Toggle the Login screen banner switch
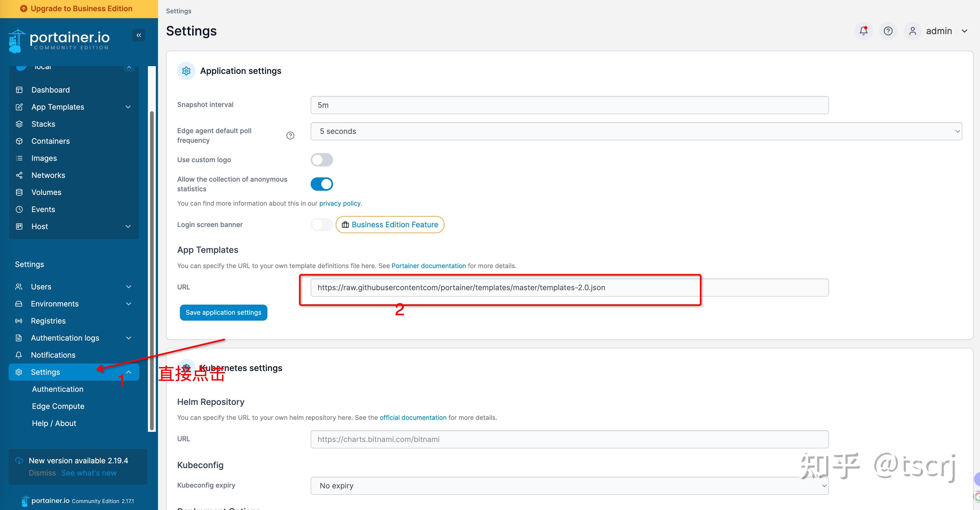Viewport: 980px width, 510px height. (x=322, y=224)
